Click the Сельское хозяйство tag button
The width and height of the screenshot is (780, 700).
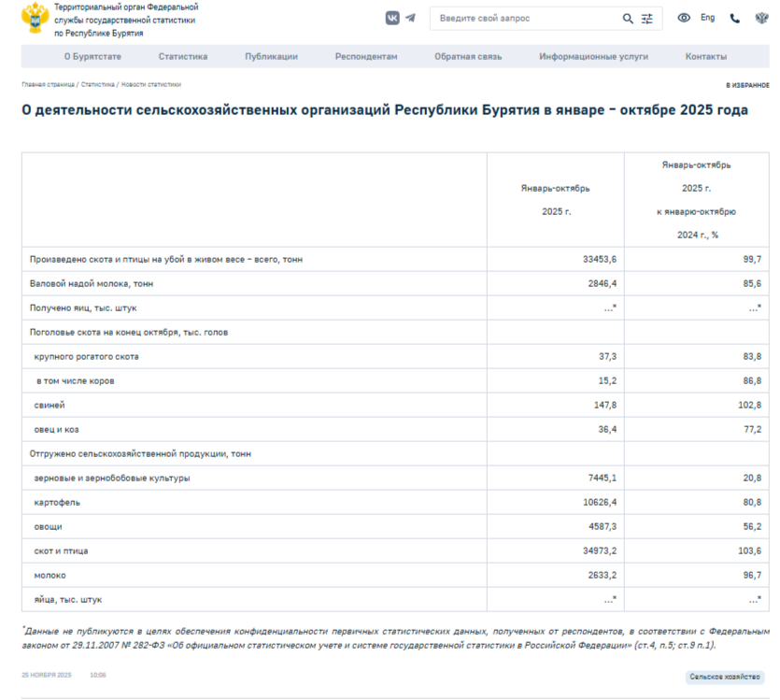[x=724, y=676]
